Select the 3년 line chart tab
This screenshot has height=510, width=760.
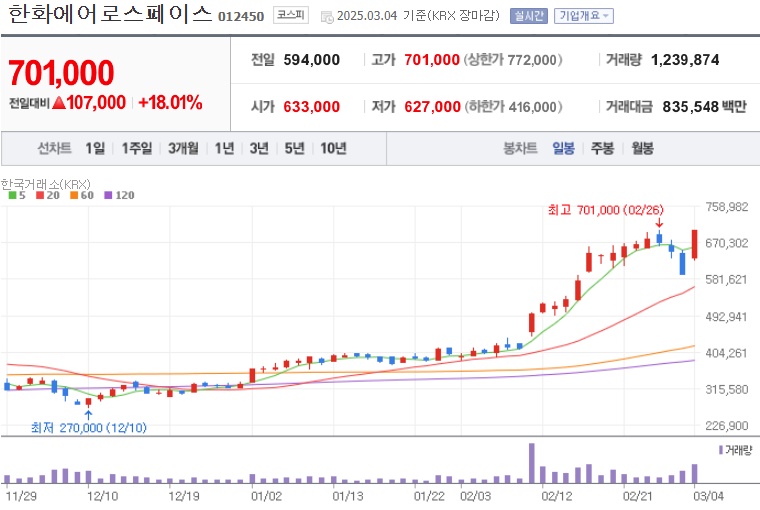coord(259,148)
